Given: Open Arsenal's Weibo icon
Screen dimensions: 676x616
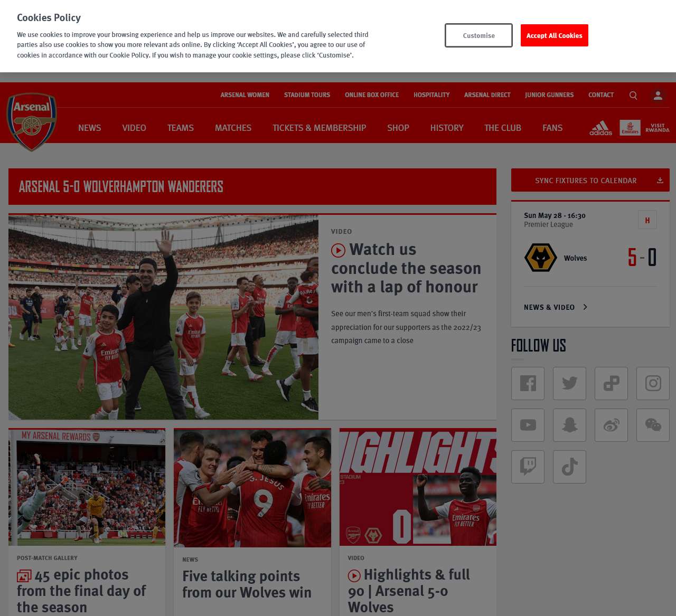Looking at the screenshot, I should coord(611,425).
